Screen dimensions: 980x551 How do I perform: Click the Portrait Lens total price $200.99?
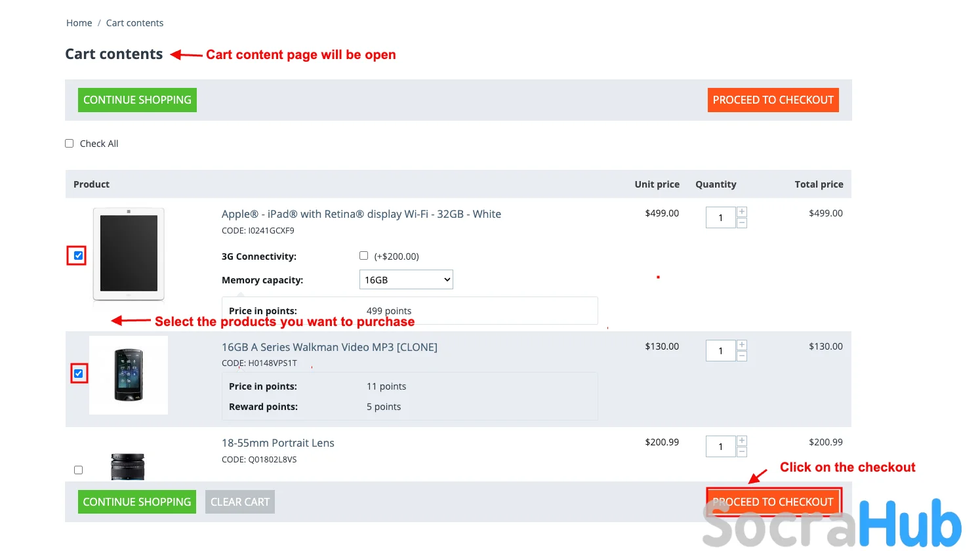[x=826, y=442]
